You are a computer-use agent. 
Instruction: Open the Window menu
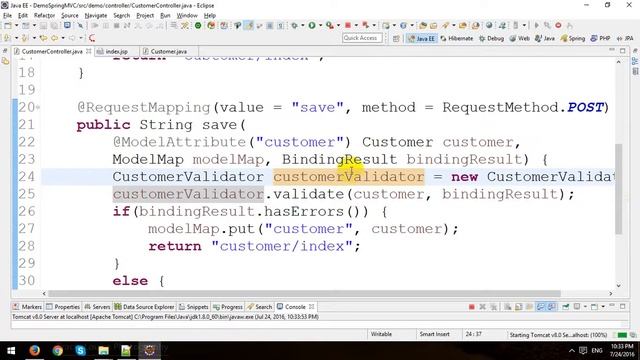[187, 16]
